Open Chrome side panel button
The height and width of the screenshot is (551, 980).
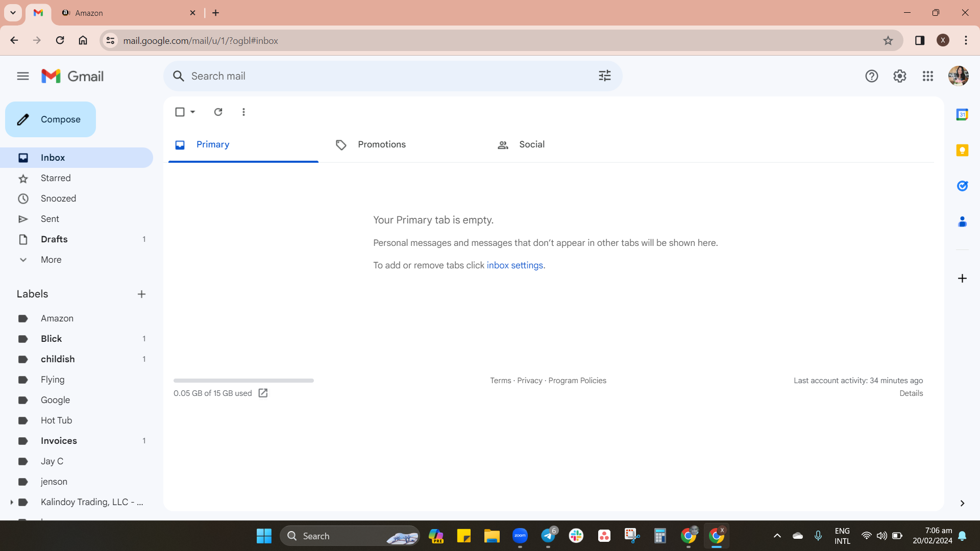click(x=920, y=40)
